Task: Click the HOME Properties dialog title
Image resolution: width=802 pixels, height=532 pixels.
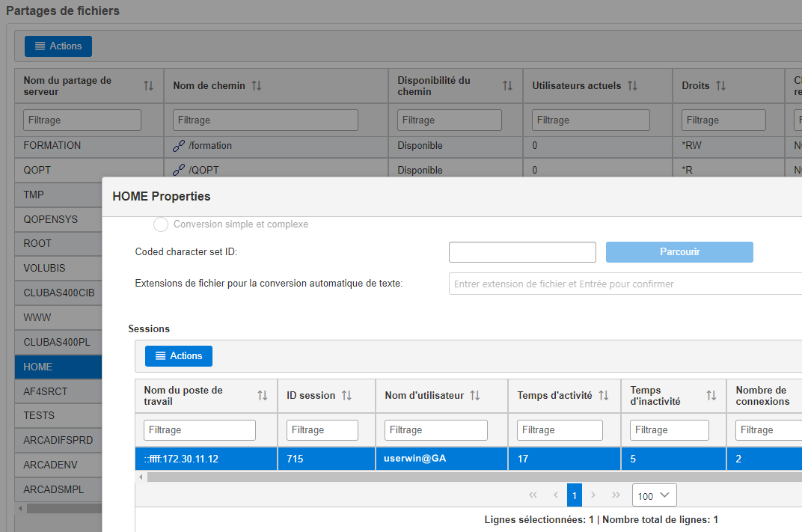Action: pyautogui.click(x=162, y=197)
